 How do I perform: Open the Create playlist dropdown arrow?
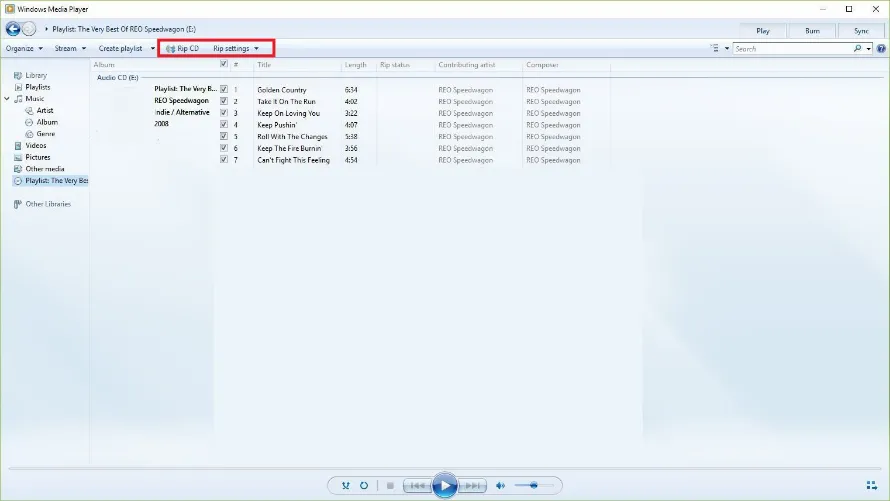[153, 48]
